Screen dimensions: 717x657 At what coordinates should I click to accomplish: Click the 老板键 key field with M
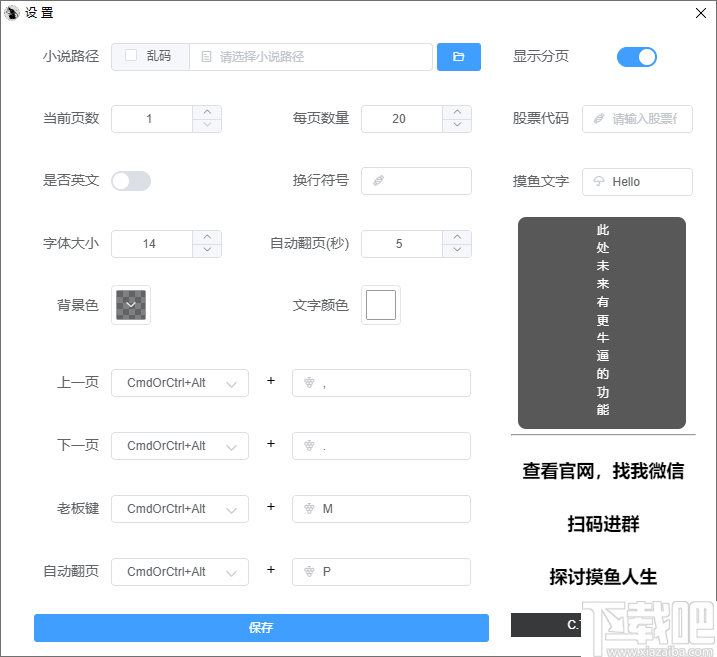coord(381,508)
